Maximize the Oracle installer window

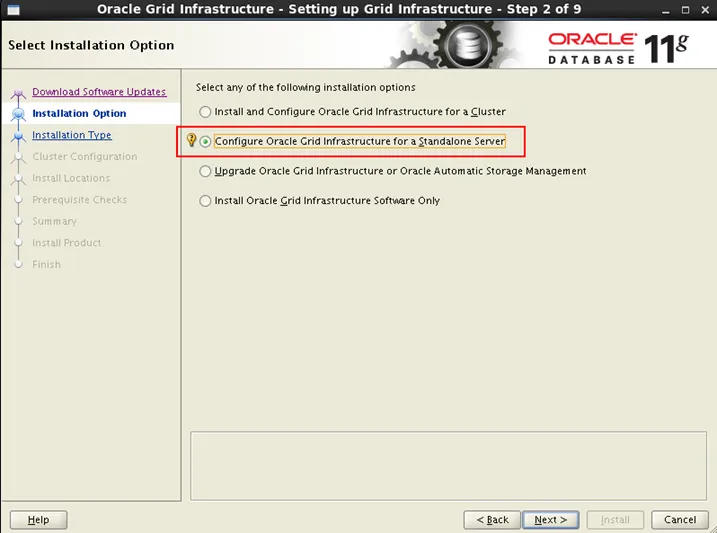click(685, 10)
